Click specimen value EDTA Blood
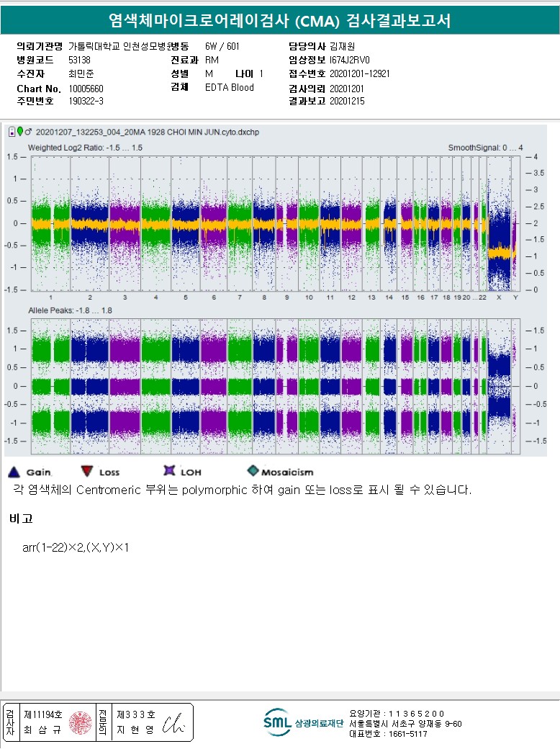This screenshot has height=749, width=560. click(229, 87)
